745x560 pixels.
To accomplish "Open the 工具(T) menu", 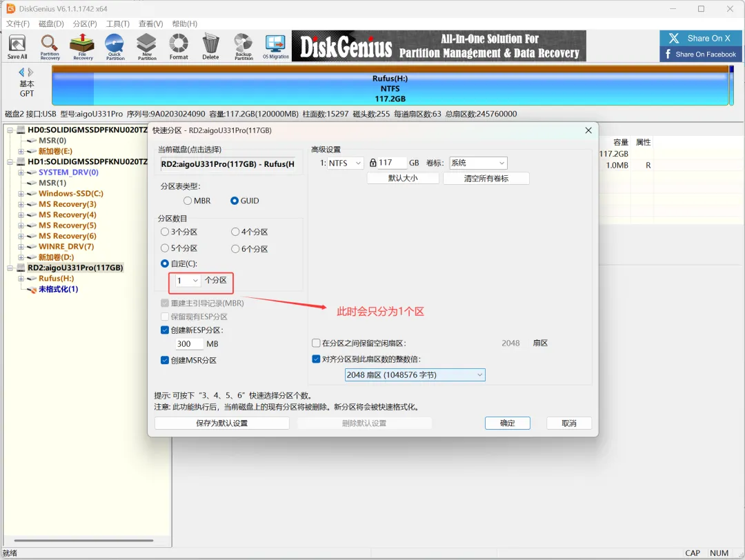I will (x=117, y=23).
